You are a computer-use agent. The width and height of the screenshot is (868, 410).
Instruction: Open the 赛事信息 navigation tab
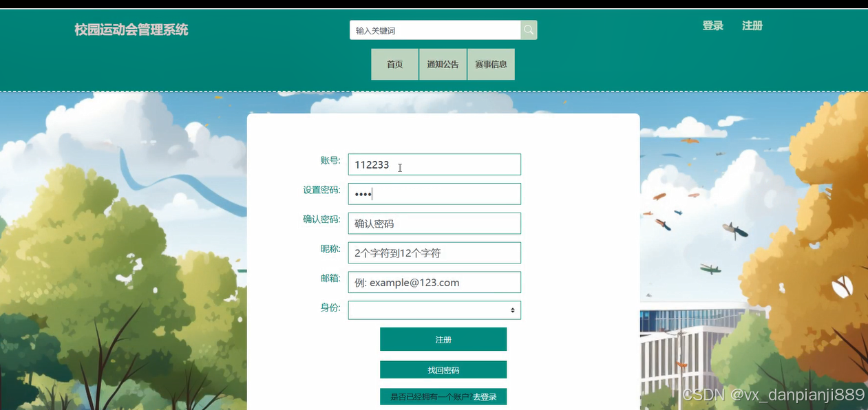[491, 65]
